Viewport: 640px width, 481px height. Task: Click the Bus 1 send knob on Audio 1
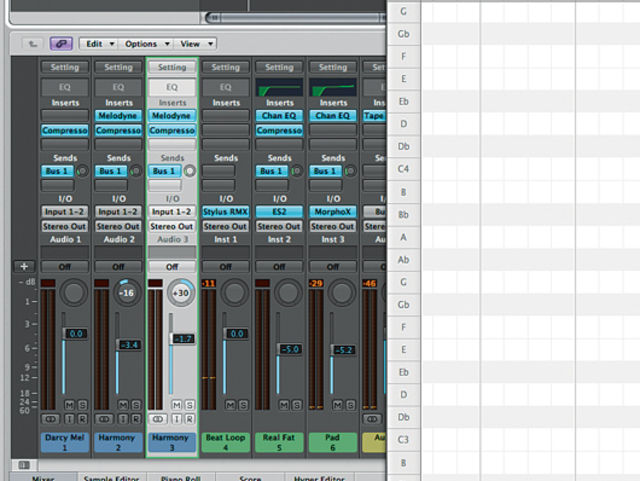point(82,171)
